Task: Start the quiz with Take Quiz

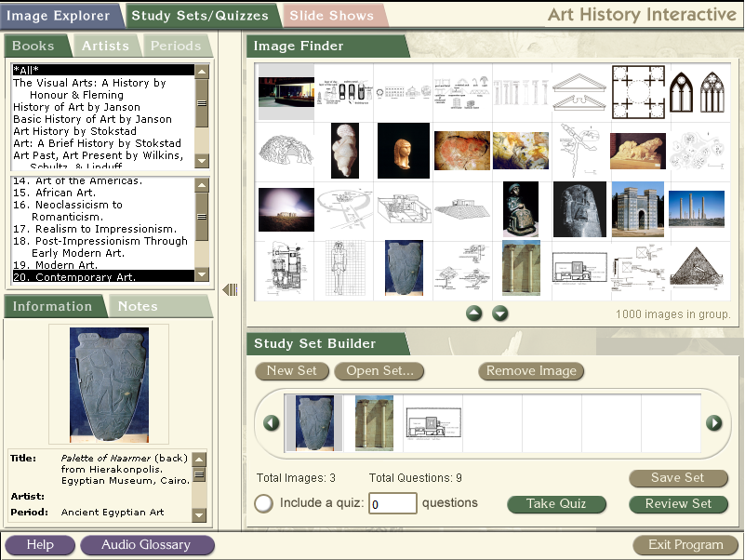Action: tap(556, 504)
